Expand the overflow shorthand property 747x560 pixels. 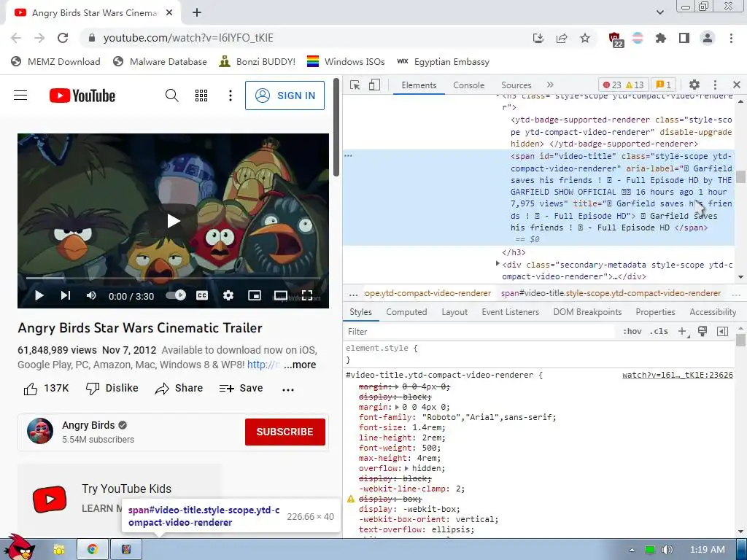tap(406, 469)
